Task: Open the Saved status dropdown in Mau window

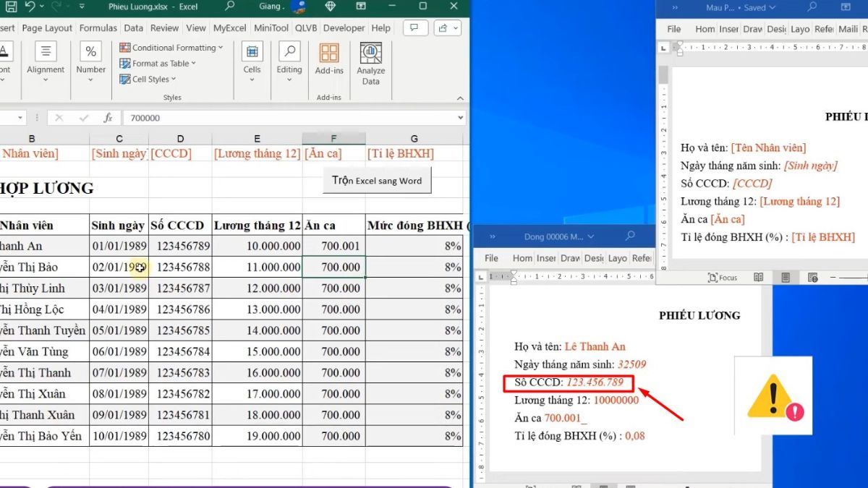Action: pos(759,8)
